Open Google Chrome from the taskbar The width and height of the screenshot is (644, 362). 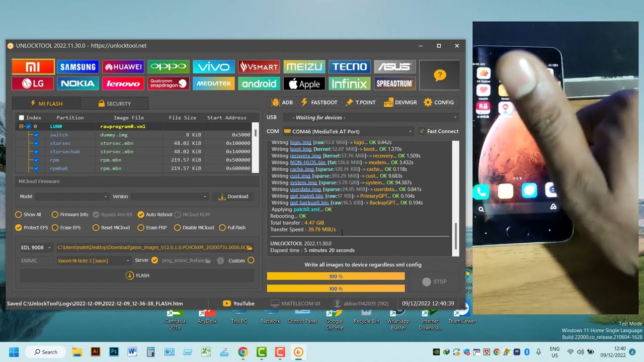click(243, 352)
